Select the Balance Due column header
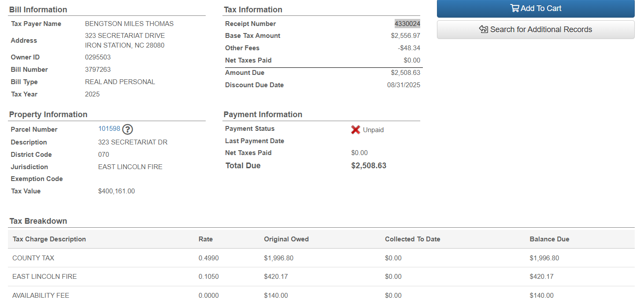 coord(549,239)
